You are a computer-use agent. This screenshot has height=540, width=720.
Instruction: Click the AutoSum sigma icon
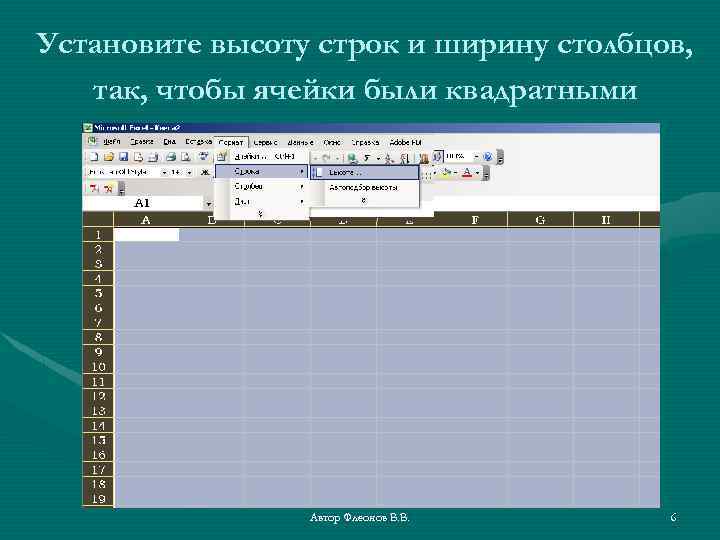click(x=367, y=158)
